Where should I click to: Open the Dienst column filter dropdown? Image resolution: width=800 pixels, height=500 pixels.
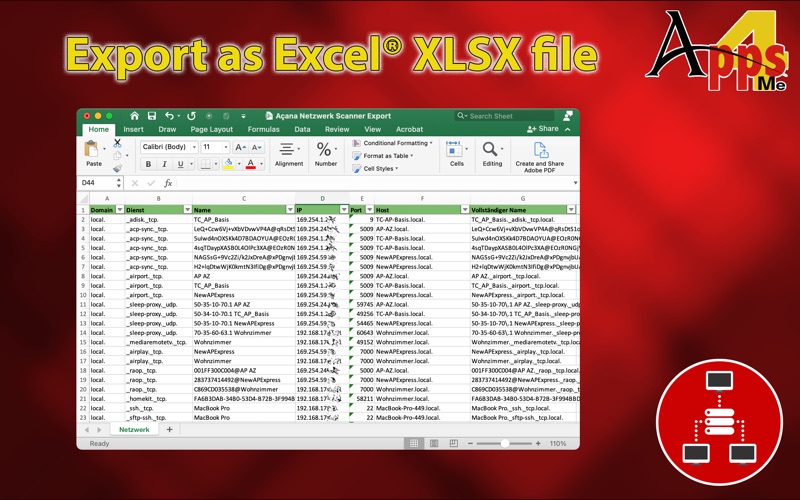point(187,210)
